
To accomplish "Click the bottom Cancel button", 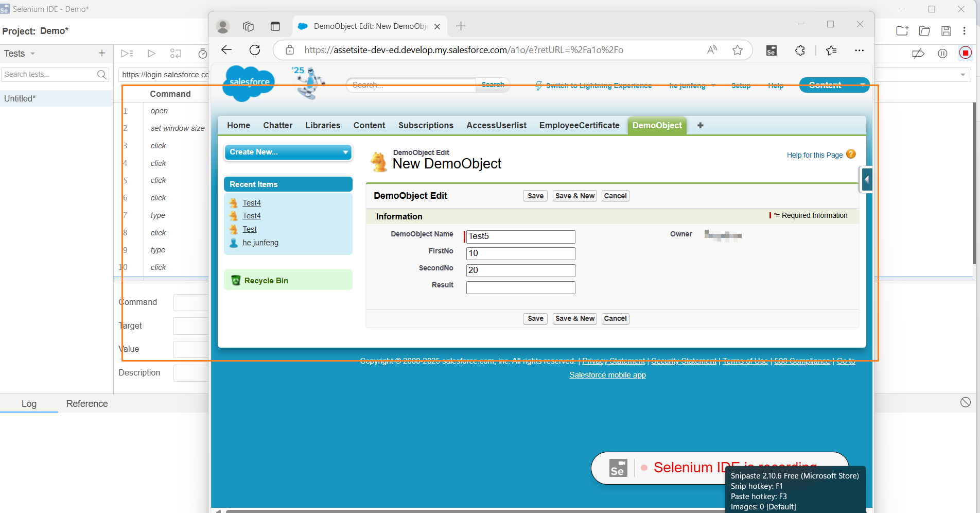I will 615,318.
